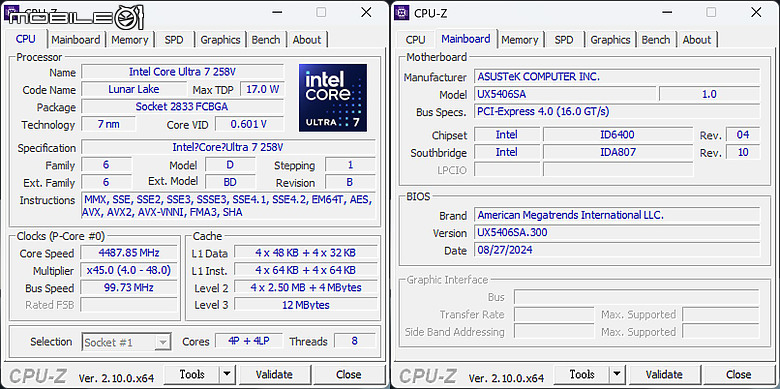Click Close button in left CPU-Z window
The width and height of the screenshot is (780, 389).
point(349,374)
